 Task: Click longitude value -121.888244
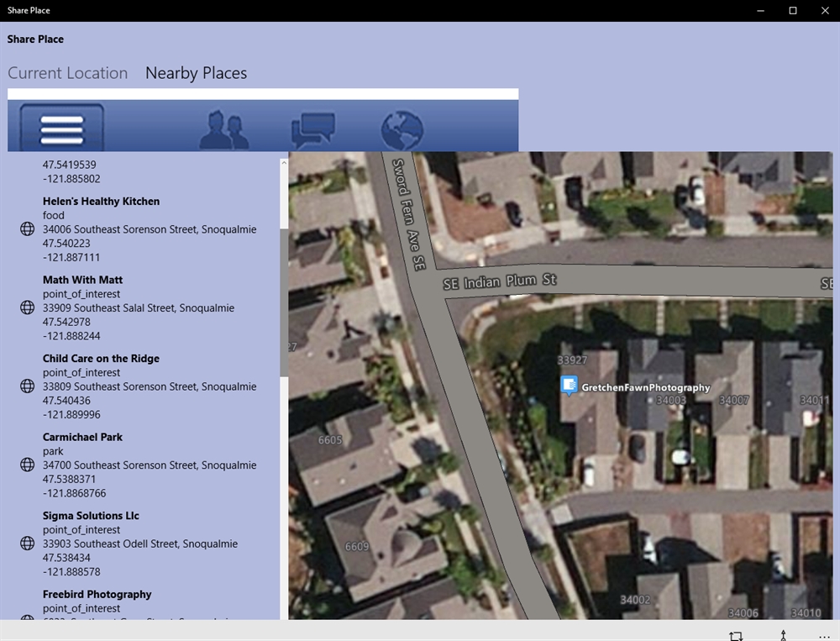click(71, 336)
